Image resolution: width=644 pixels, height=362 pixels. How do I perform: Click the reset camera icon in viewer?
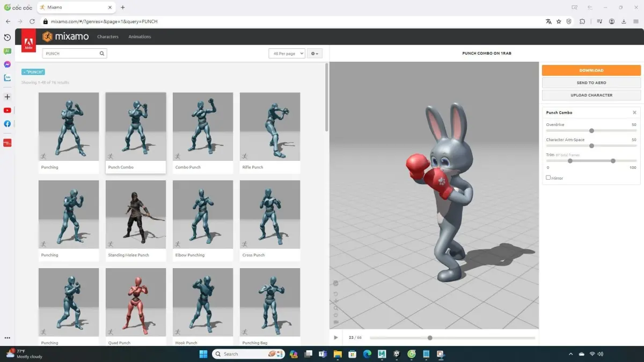coord(336,294)
